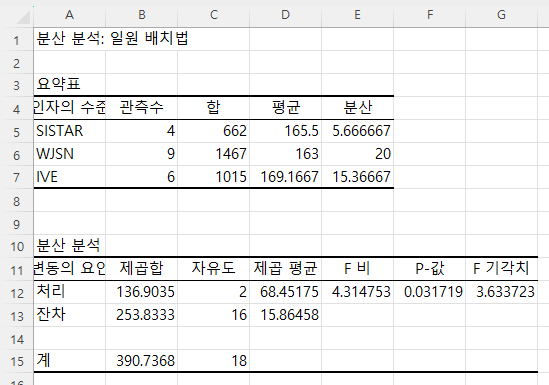Click IVE variance 15.36667
Viewport: 549px width, 385px height.
(357, 177)
